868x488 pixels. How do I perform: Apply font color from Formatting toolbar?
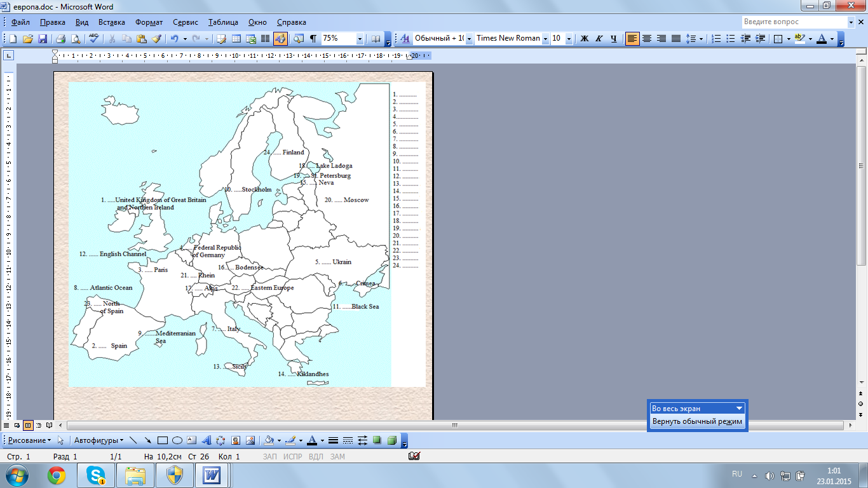point(822,39)
